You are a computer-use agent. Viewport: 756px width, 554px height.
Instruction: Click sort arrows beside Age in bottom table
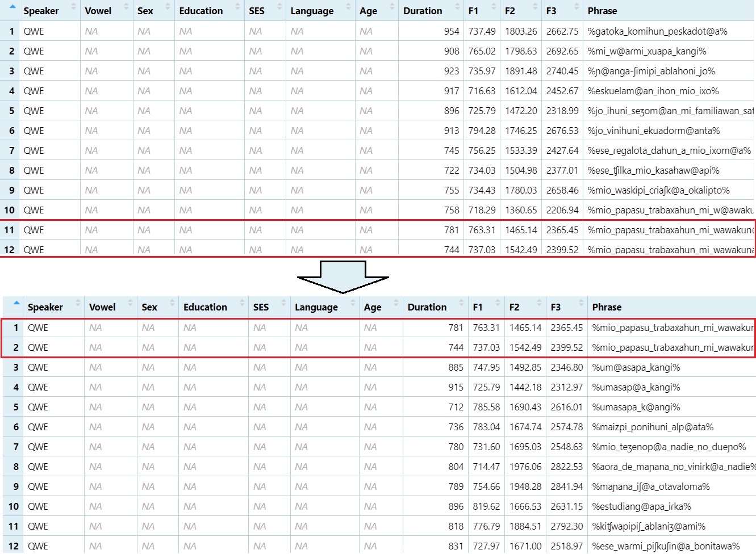(x=396, y=303)
